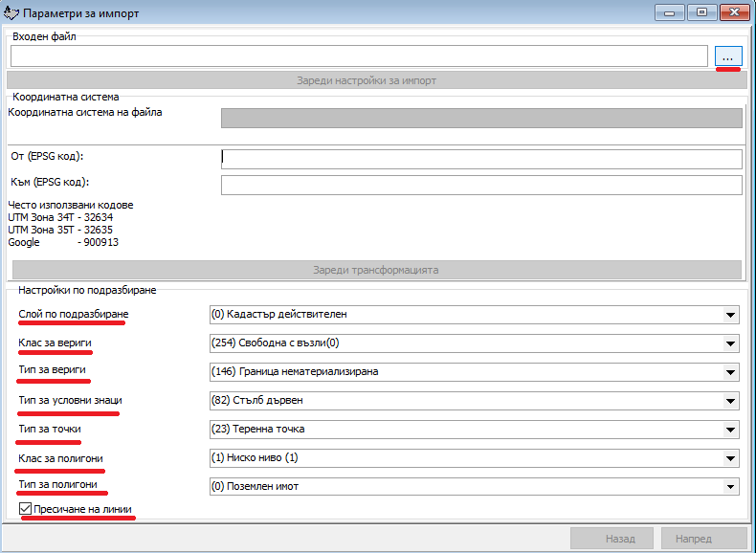Click the input file path field

point(359,56)
